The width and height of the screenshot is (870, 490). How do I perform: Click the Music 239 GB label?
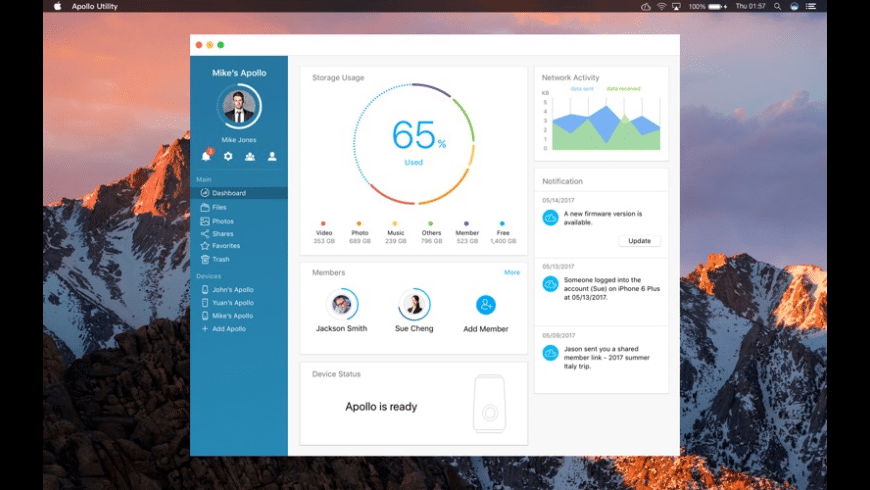coord(396,237)
